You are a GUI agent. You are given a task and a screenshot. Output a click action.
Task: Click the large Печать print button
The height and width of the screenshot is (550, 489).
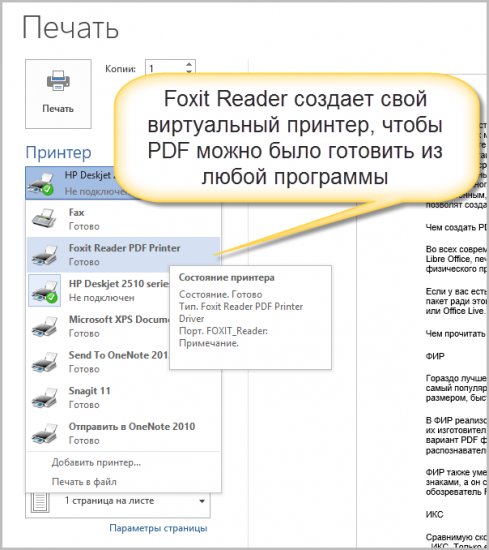(x=58, y=94)
